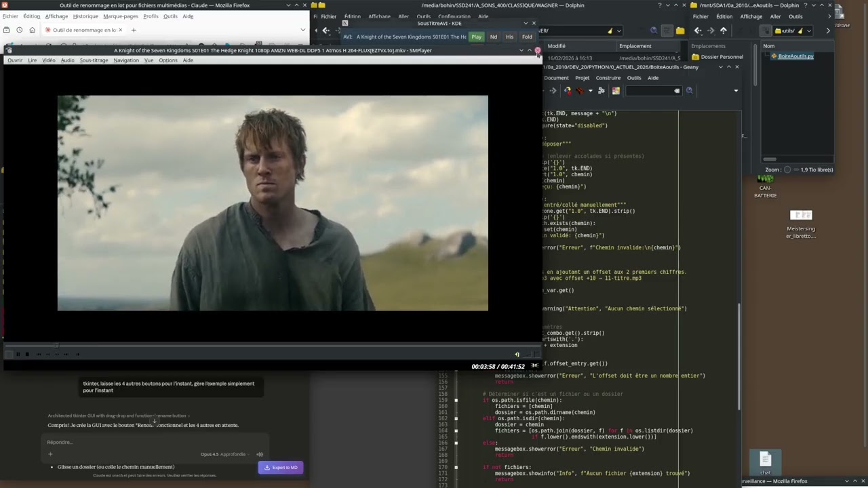Expand 'Architected tkinter GUI' thinking summary
Viewport: 868px width, 488px height.
[119, 415]
